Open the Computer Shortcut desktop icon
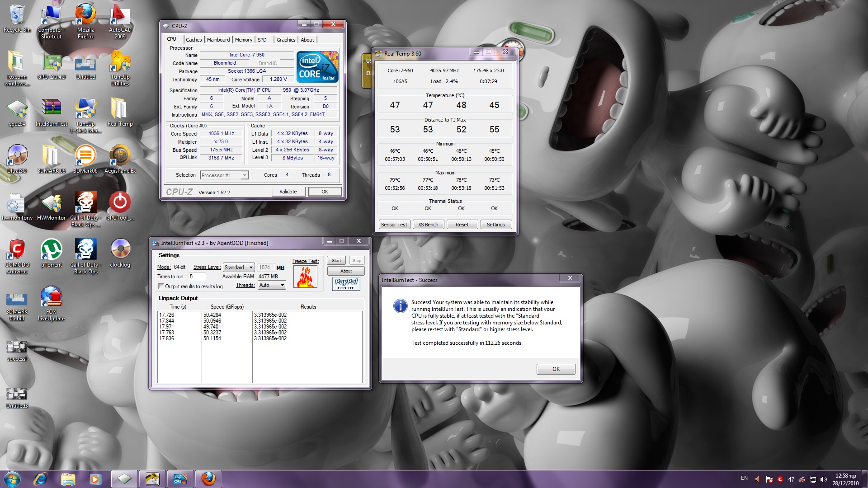The image size is (868, 488). [51, 21]
